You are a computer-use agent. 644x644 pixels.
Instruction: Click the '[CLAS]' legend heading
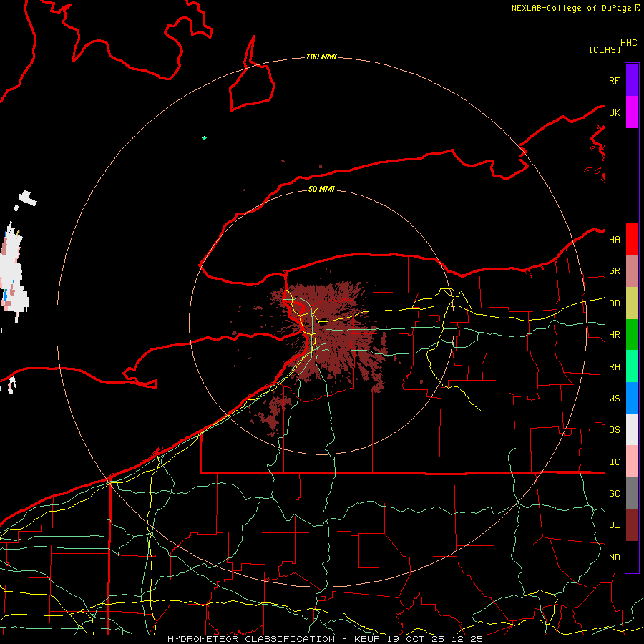coord(605,49)
